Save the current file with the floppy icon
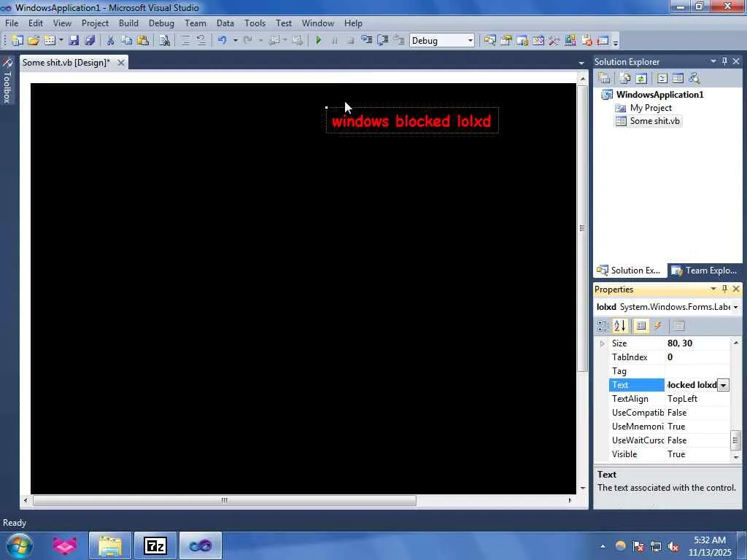 click(x=74, y=41)
